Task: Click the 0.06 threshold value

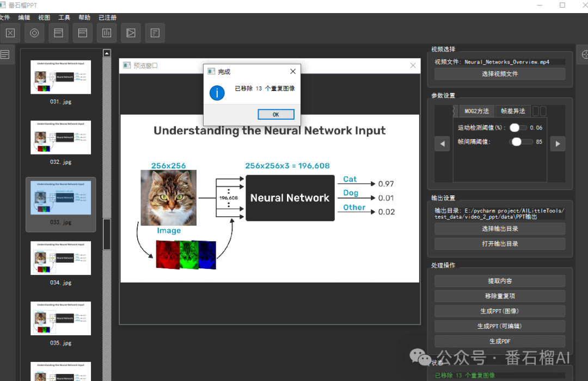Action: coord(536,128)
